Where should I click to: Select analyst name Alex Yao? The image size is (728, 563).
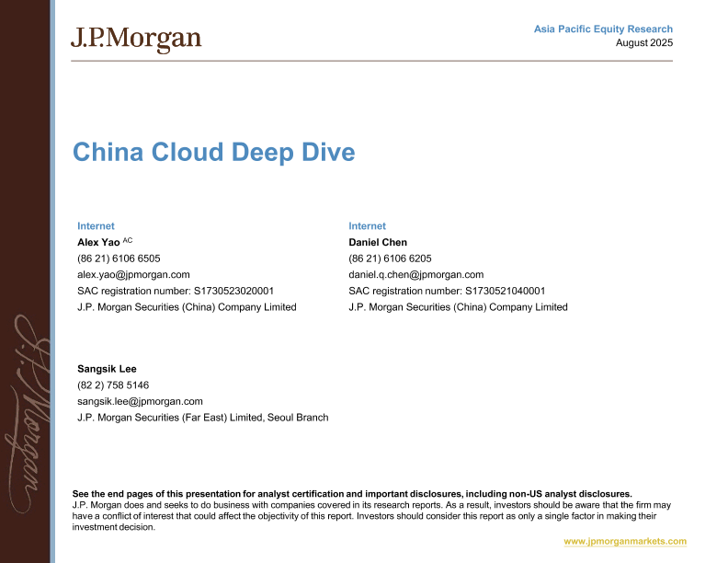point(98,243)
